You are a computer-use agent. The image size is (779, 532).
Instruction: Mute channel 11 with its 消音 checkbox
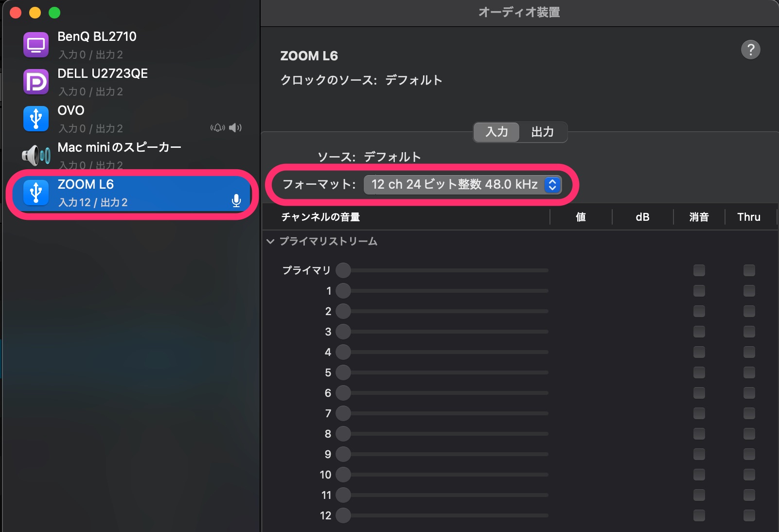(x=699, y=495)
